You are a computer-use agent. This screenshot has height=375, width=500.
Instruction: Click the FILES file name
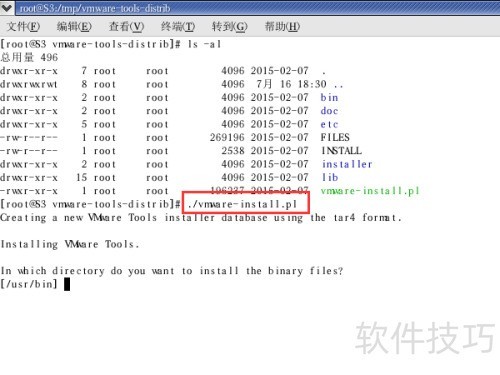pyautogui.click(x=335, y=138)
